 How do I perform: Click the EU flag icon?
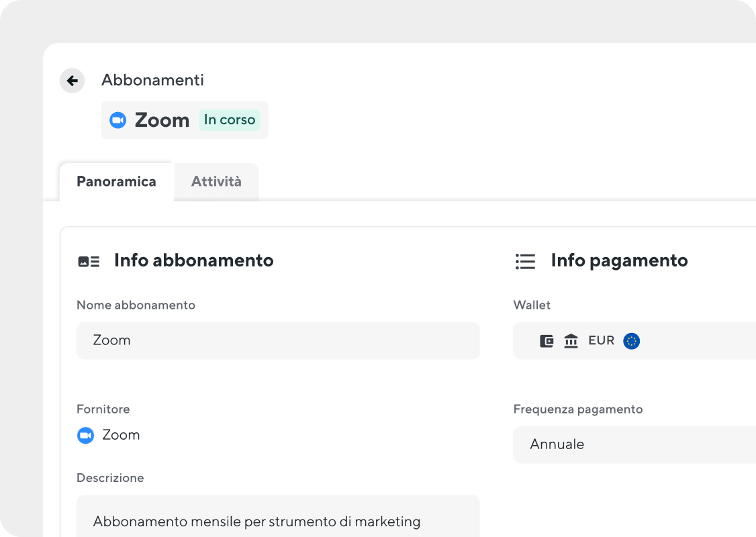coord(632,341)
